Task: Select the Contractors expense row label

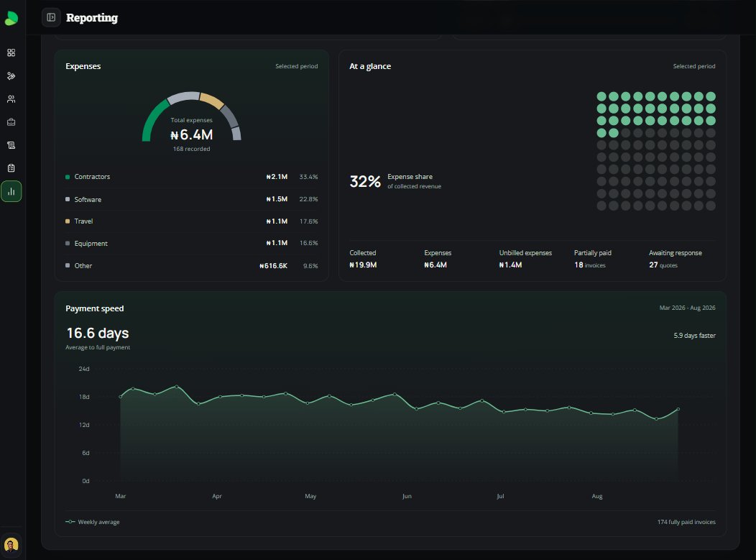Action: coord(92,177)
